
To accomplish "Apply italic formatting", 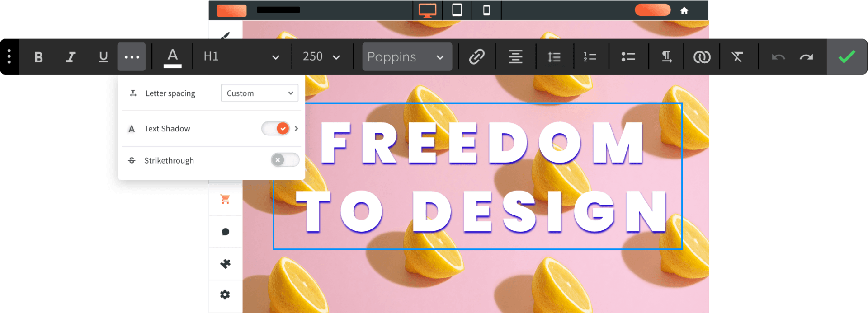I will [71, 57].
